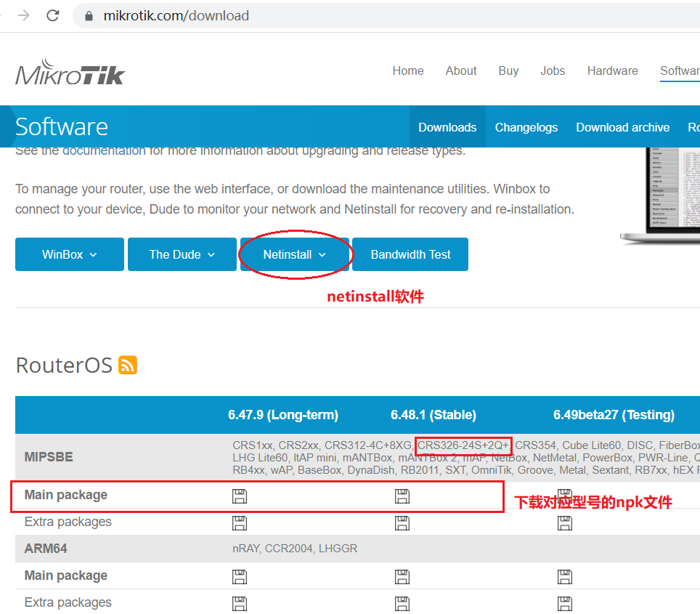Click the Bandwidth Test button
Viewport: 700px width, 614px height.
tap(410, 254)
